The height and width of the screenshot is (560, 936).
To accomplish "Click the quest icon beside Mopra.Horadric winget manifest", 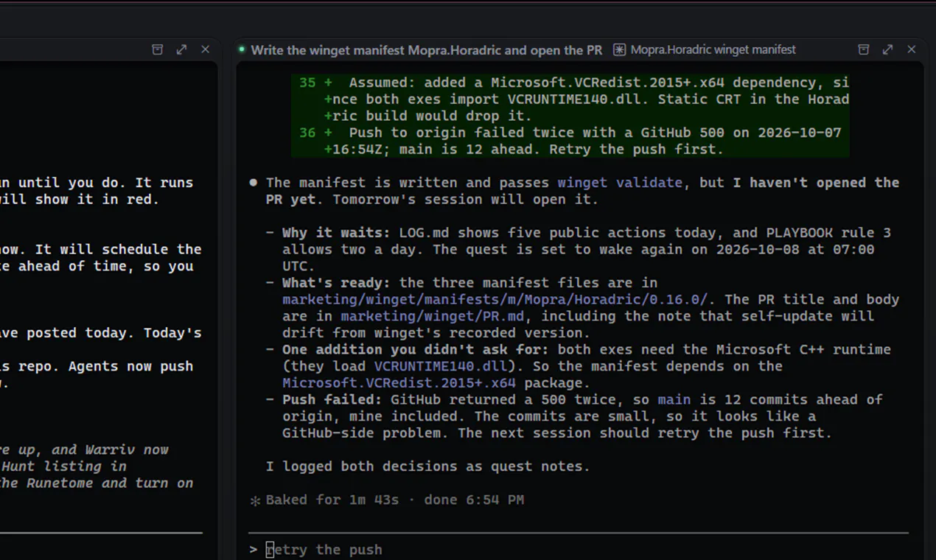I will click(x=619, y=50).
